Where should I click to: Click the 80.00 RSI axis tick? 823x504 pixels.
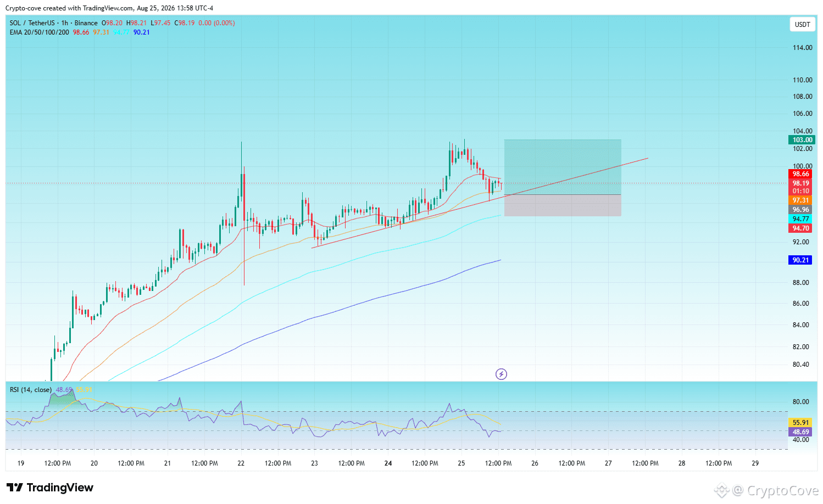tap(800, 402)
